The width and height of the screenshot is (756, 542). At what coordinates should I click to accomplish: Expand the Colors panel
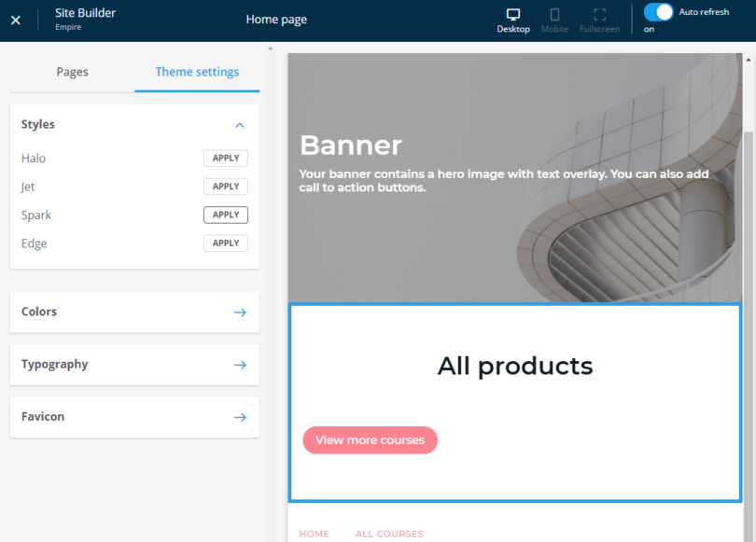point(133,312)
